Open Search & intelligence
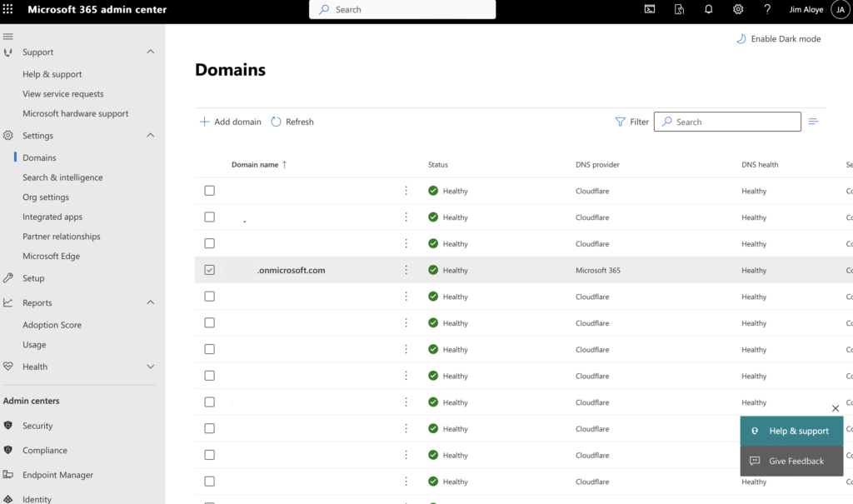Viewport: 853px width, 504px height. [x=62, y=177]
